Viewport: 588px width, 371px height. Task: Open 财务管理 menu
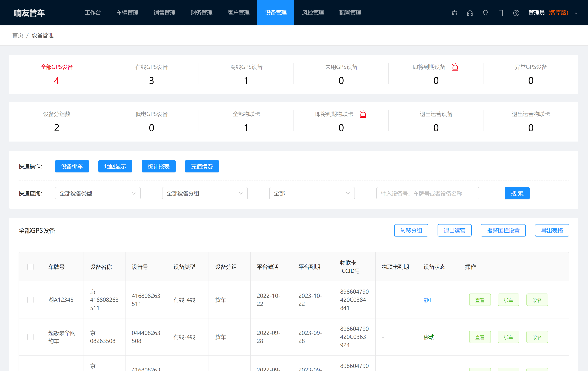click(202, 13)
